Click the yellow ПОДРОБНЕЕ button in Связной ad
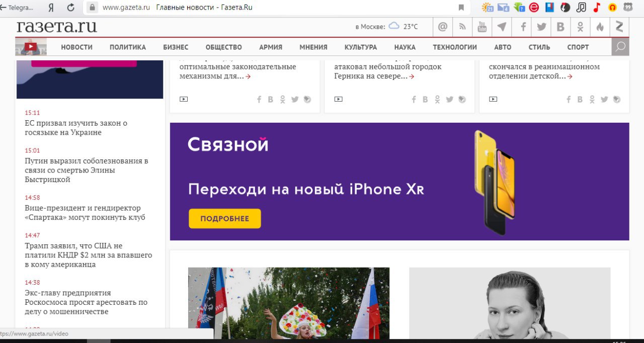644x343 pixels. 225,219
